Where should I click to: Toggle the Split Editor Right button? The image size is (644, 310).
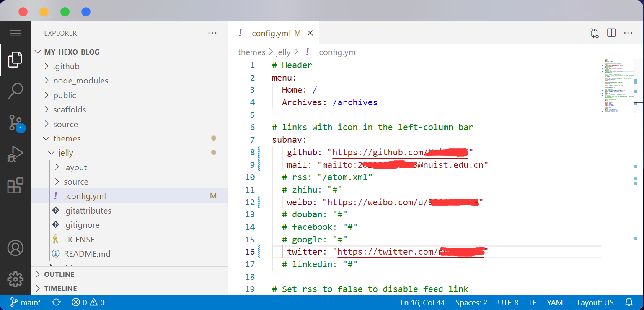[x=611, y=33]
